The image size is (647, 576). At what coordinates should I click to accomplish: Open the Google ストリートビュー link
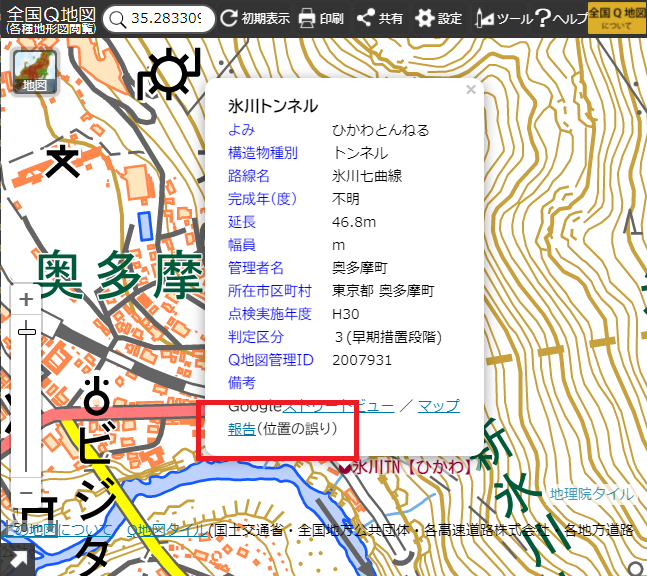point(338,406)
